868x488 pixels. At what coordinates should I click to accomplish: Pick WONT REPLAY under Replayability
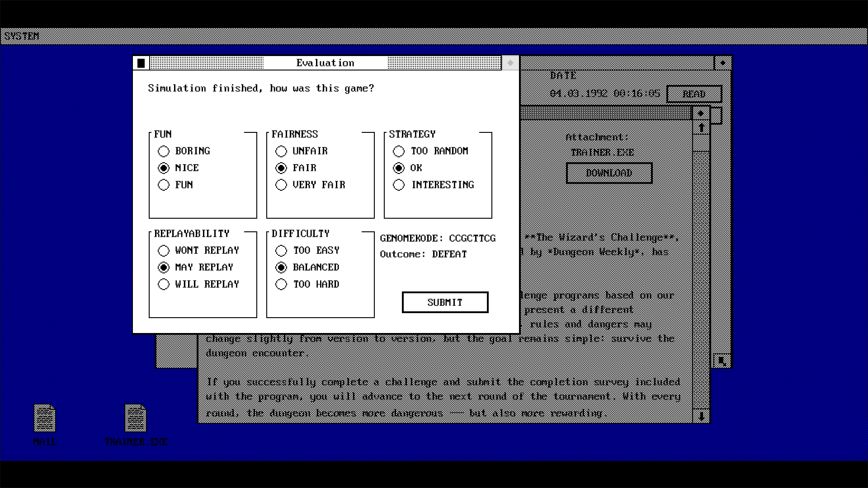(x=164, y=250)
